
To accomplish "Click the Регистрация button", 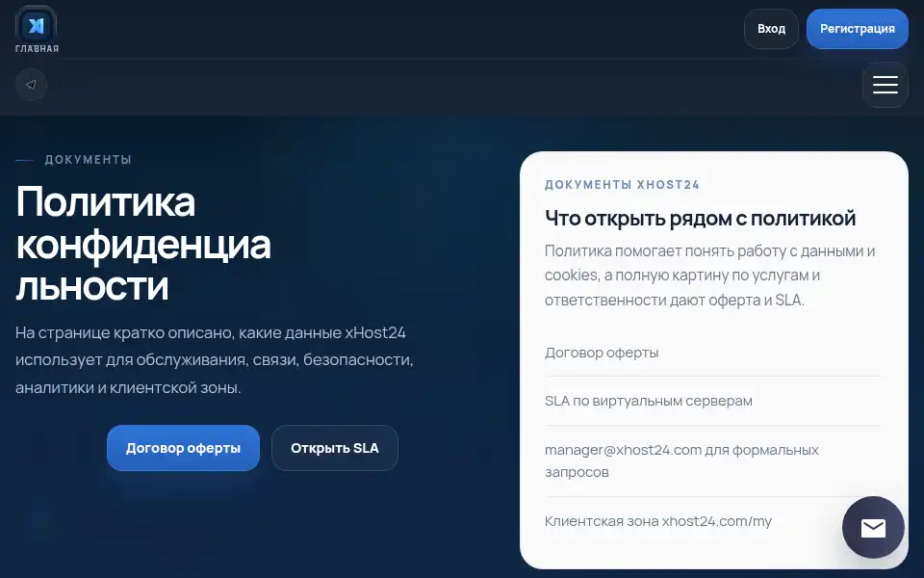I will pyautogui.click(x=858, y=28).
